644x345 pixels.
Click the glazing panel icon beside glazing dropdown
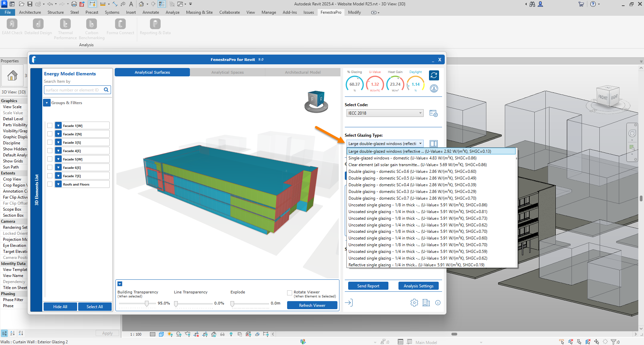(x=433, y=144)
